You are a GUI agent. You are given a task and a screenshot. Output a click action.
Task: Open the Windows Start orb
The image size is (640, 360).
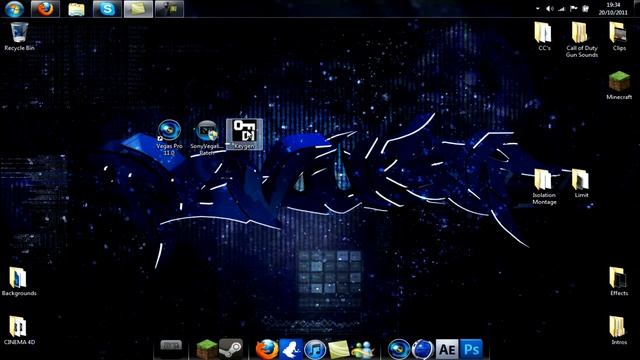[14, 9]
